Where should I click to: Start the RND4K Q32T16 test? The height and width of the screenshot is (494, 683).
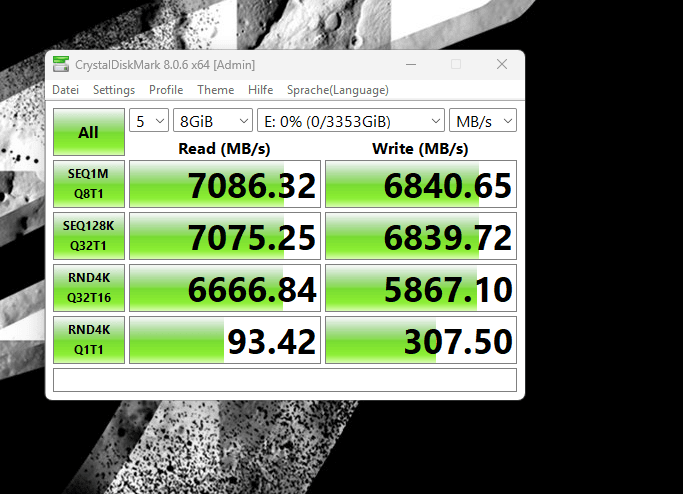click(x=89, y=288)
